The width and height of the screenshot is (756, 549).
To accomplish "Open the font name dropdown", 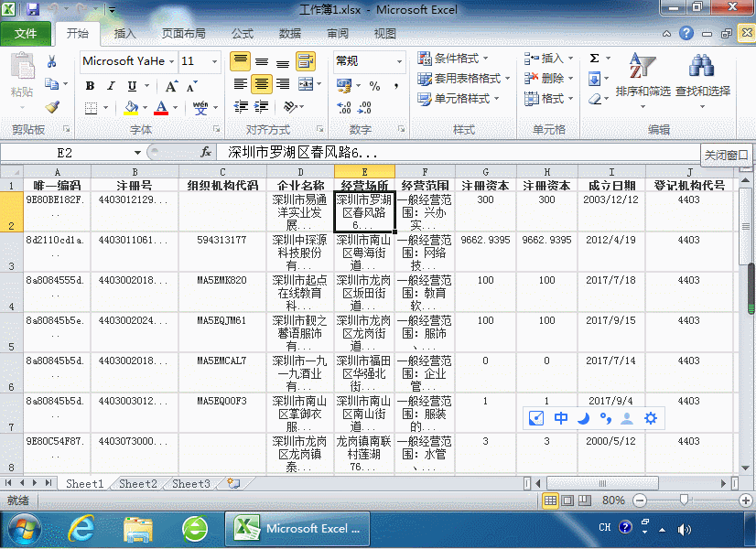I will click(x=171, y=61).
